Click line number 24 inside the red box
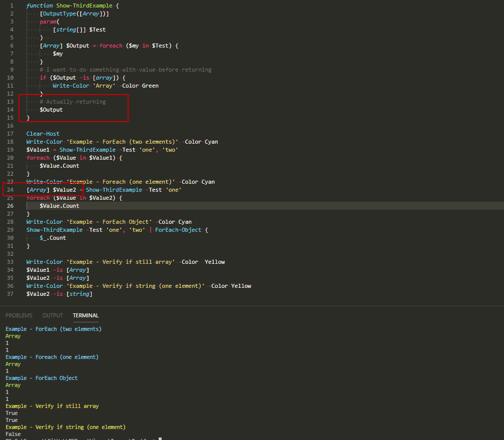 10,190
